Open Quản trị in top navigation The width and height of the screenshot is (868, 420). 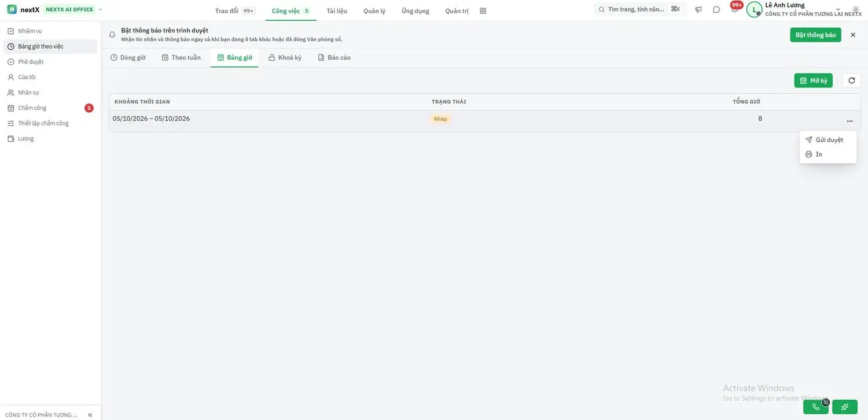tap(457, 10)
